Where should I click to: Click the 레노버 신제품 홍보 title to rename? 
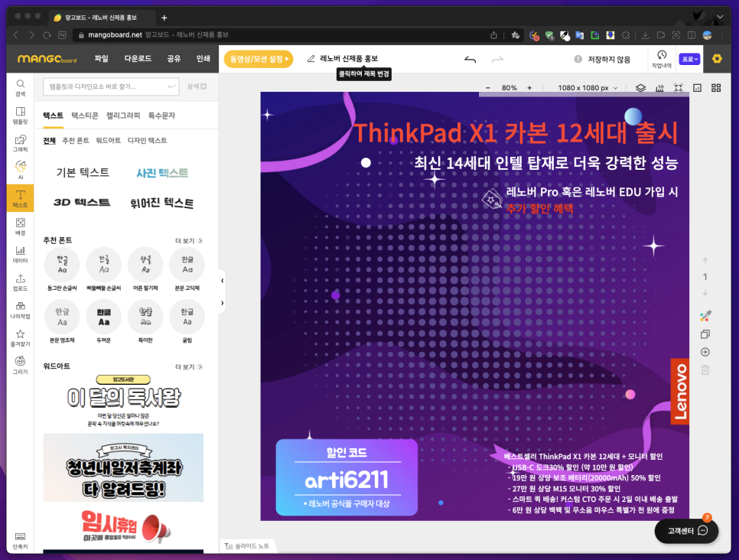point(349,58)
